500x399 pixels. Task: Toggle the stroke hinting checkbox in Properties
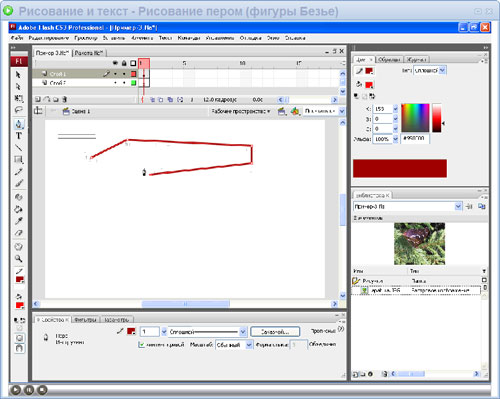coord(141,345)
